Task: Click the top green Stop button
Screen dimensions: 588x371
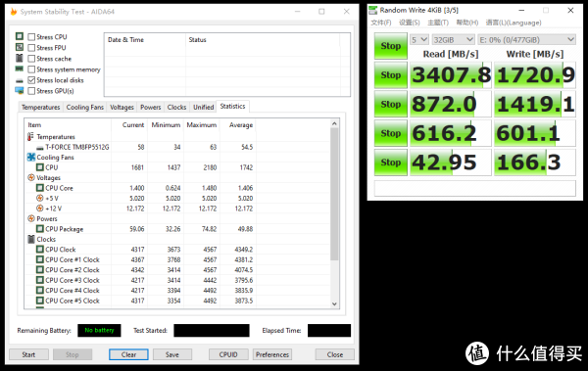Action: [x=391, y=46]
